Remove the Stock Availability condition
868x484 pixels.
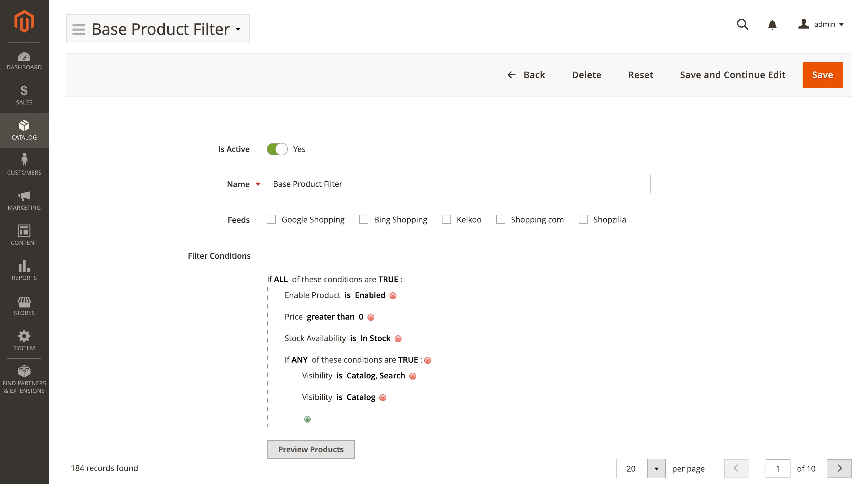point(398,339)
